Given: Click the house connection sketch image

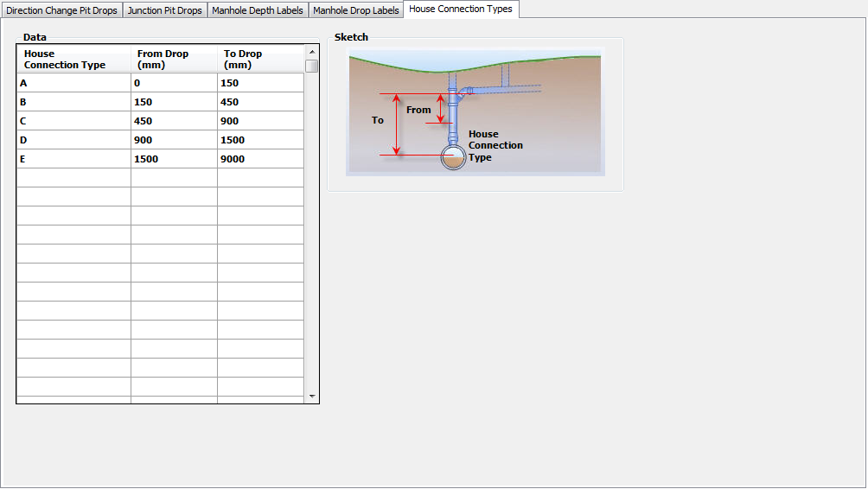Looking at the screenshot, I should point(475,112).
